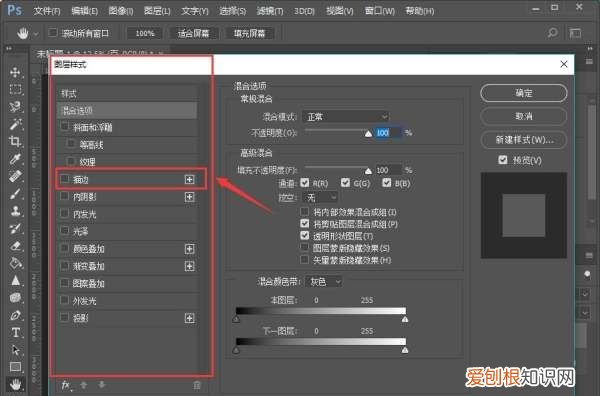Click the 填充屏幕 button

[249, 33]
